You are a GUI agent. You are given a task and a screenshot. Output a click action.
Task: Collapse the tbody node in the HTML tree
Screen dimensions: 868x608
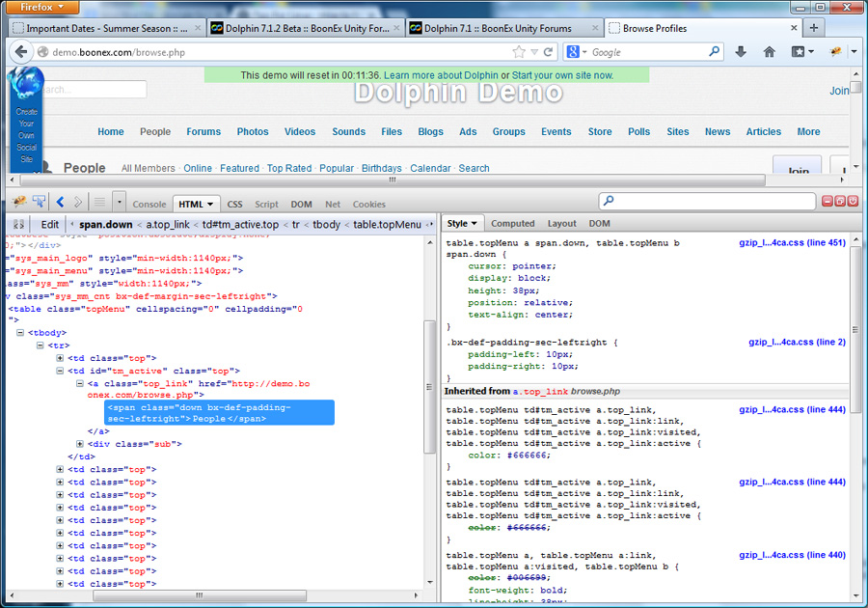click(x=20, y=333)
